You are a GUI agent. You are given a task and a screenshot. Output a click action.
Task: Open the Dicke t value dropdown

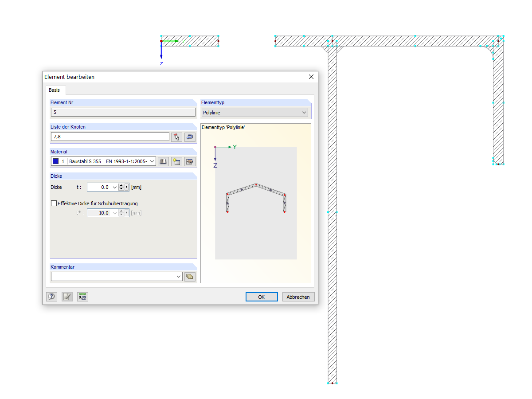click(115, 188)
